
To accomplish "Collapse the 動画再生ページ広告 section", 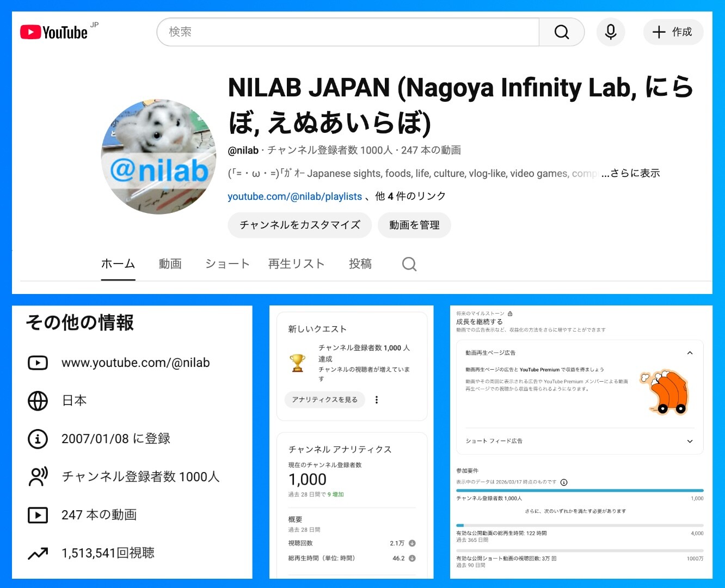I will click(690, 353).
